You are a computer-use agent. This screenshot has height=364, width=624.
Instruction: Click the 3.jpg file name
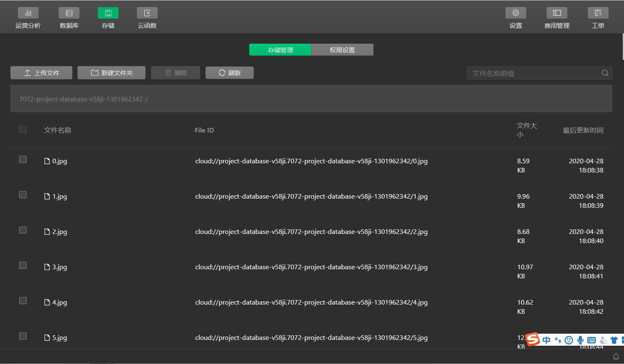(x=59, y=267)
